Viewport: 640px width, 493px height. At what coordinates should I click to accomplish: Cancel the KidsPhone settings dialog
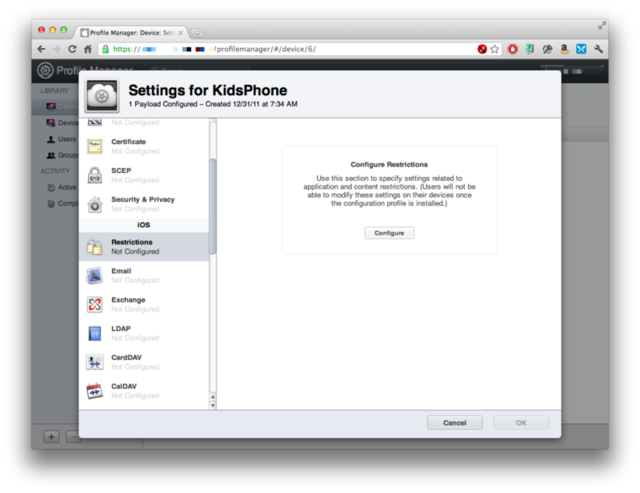pyautogui.click(x=455, y=423)
